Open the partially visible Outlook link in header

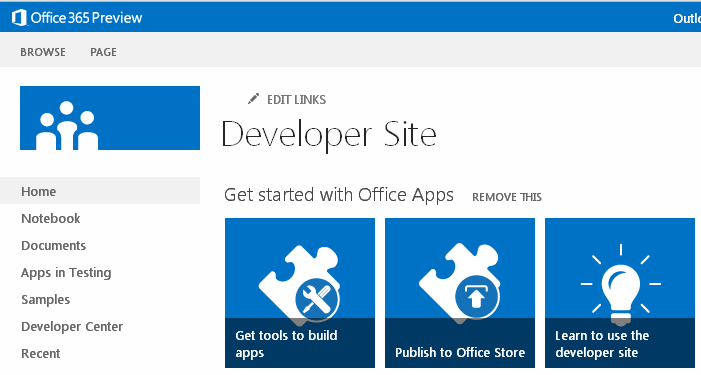(x=687, y=18)
